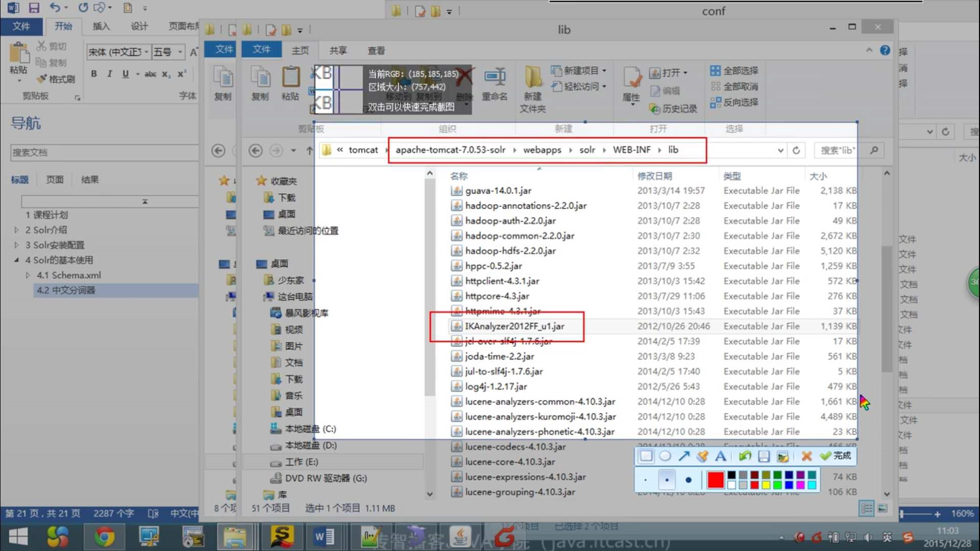The width and height of the screenshot is (980, 551).
Task: Click 完成 to finish the screenshot
Action: 836,456
